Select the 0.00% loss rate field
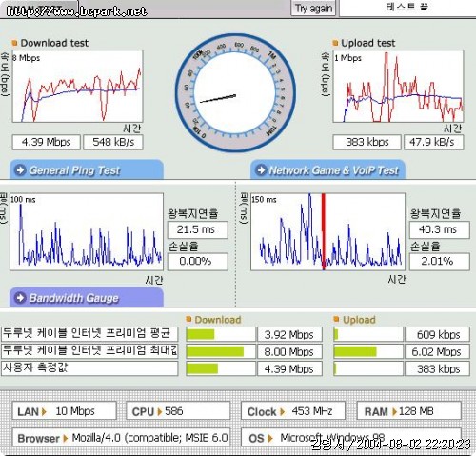This screenshot has width=476, height=456. coord(198,262)
